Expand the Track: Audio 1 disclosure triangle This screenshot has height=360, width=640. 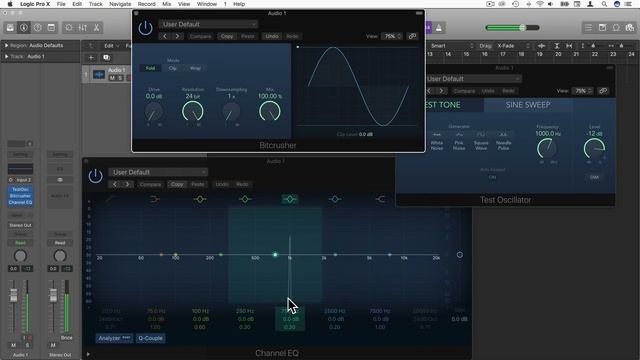6,56
